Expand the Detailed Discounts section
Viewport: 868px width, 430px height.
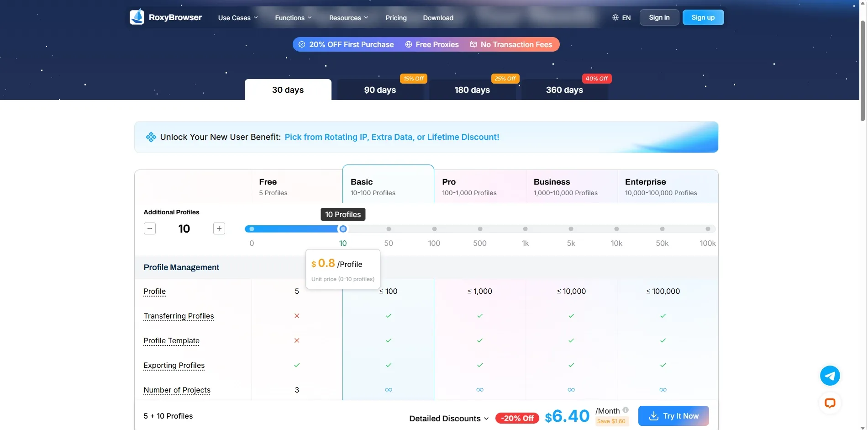[x=448, y=418]
